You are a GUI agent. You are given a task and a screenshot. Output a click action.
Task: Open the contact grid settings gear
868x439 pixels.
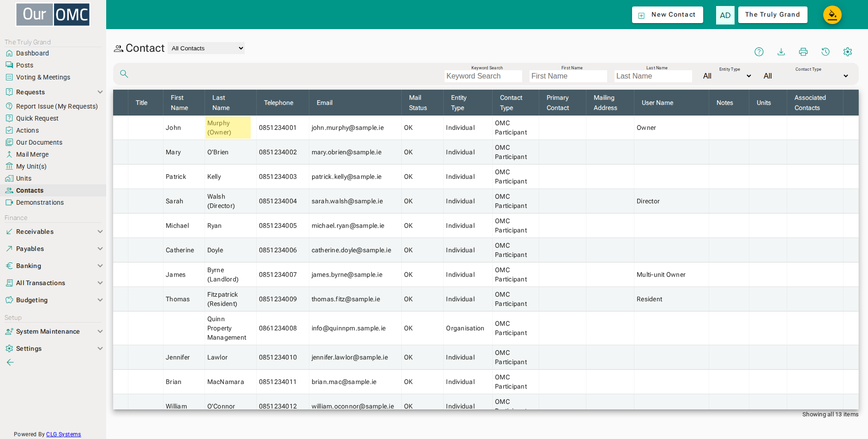[x=848, y=52]
